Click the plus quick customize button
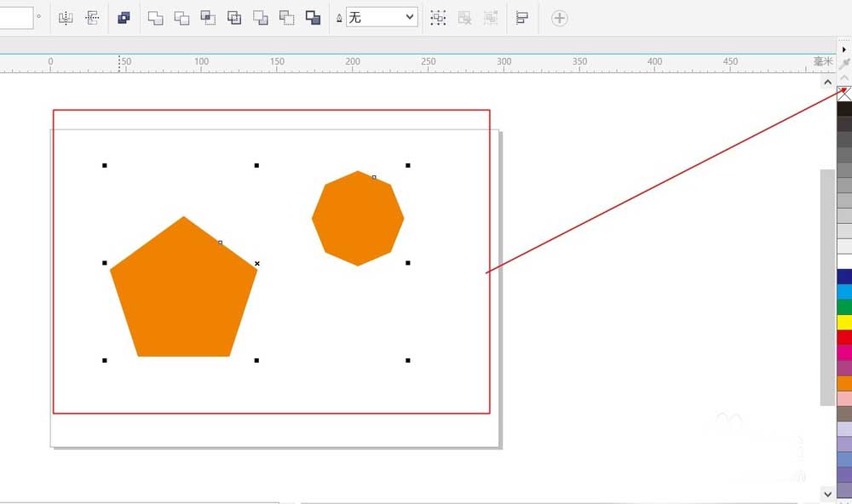 click(559, 18)
